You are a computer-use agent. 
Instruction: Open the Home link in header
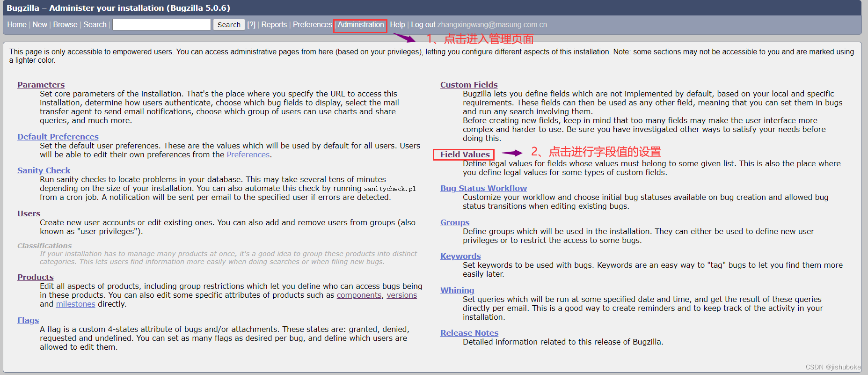click(17, 25)
